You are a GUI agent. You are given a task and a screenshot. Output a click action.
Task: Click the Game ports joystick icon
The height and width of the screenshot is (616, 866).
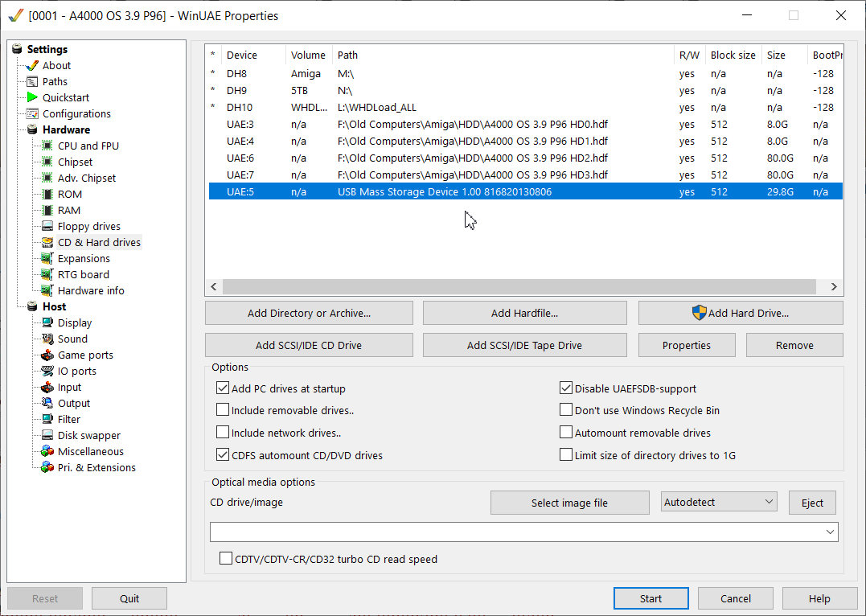[x=47, y=355]
